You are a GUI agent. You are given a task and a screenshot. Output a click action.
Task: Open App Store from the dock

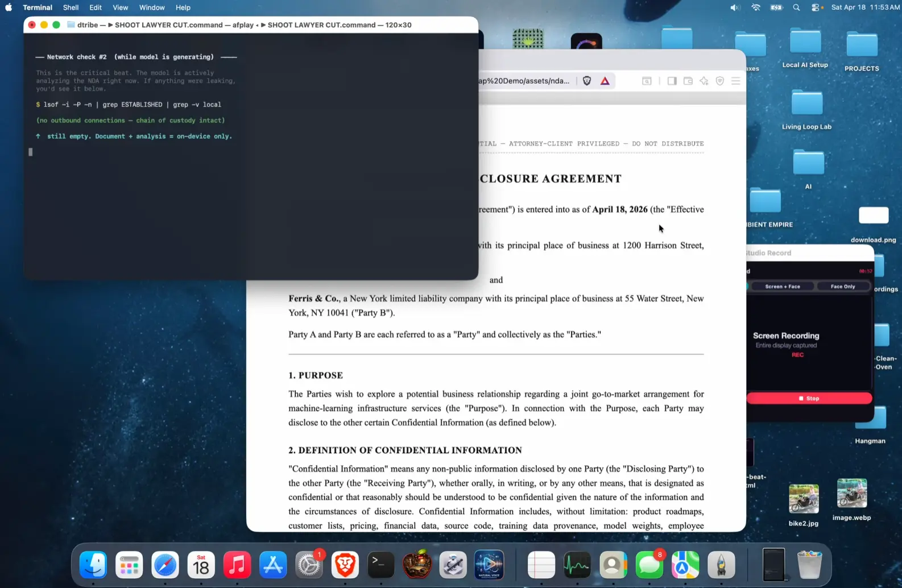[x=273, y=565]
